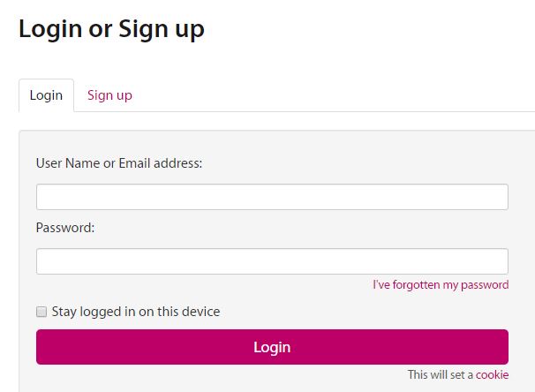Select the word 'Login' in the page heading
Screen dimensions: 535x392
coord(50,29)
